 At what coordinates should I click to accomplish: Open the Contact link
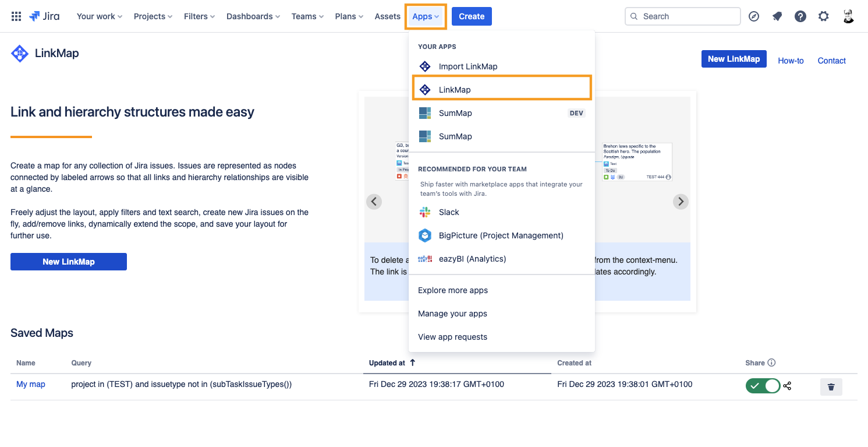831,61
